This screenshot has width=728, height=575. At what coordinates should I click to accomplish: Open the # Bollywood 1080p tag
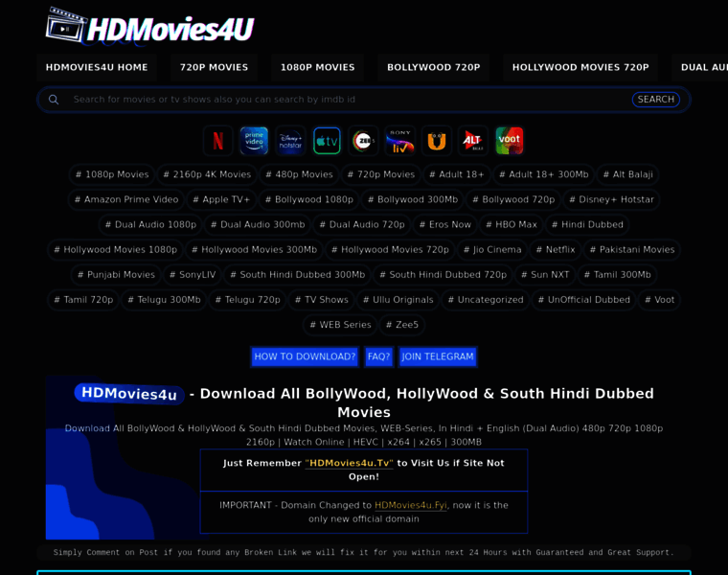[x=308, y=199]
